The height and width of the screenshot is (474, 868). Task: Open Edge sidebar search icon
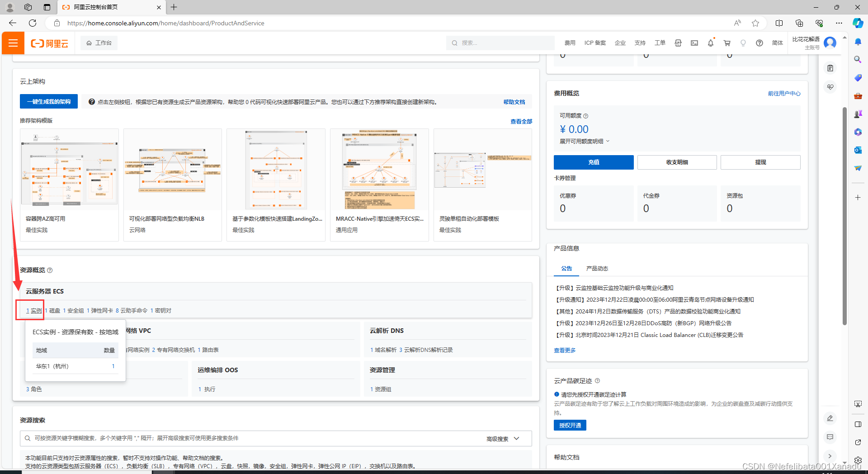click(858, 59)
